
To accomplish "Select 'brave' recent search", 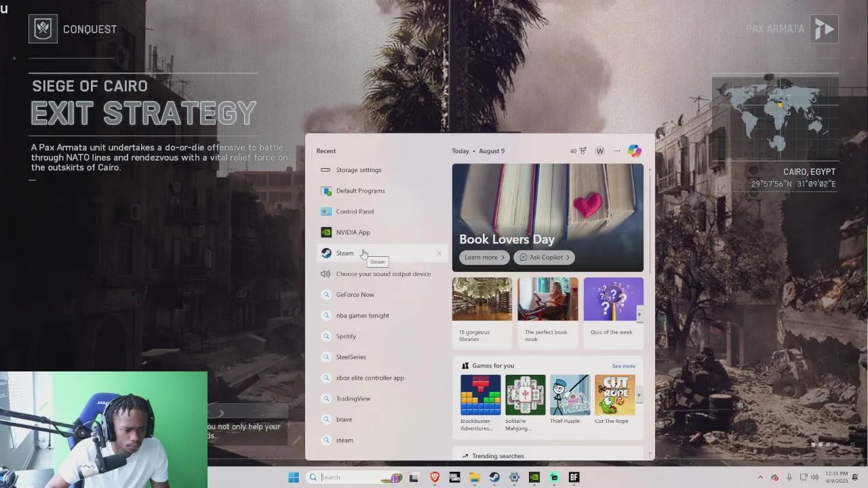I will tap(381, 420).
